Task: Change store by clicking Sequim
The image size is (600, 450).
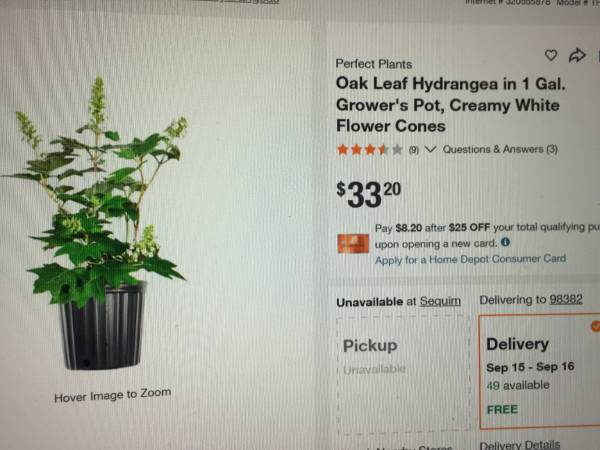Action: click(440, 301)
